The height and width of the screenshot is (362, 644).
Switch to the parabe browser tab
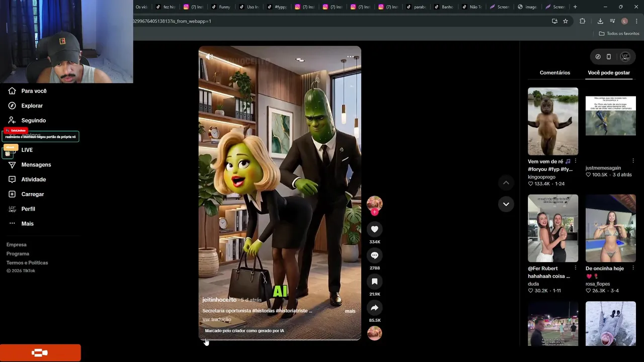416,7
